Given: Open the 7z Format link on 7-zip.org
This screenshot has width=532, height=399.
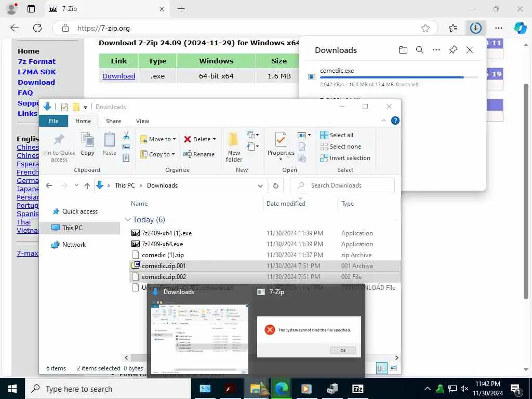Looking at the screenshot, I should tap(37, 61).
